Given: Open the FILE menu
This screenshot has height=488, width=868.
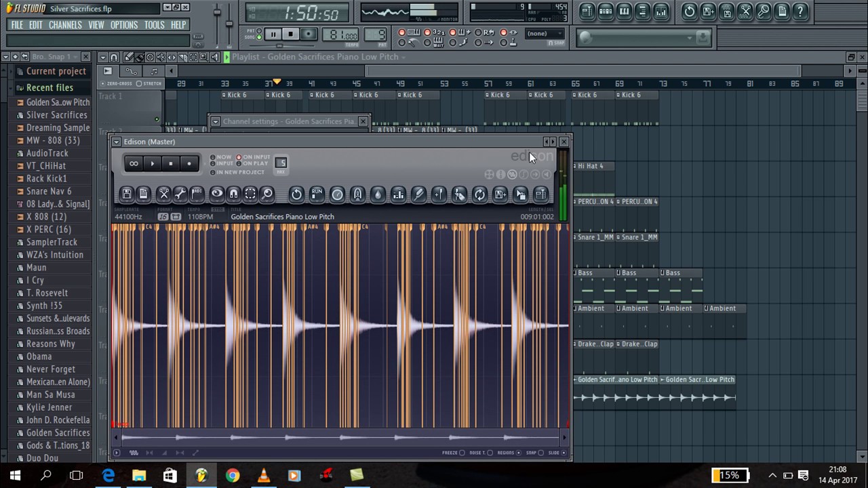Looking at the screenshot, I should click(x=17, y=25).
